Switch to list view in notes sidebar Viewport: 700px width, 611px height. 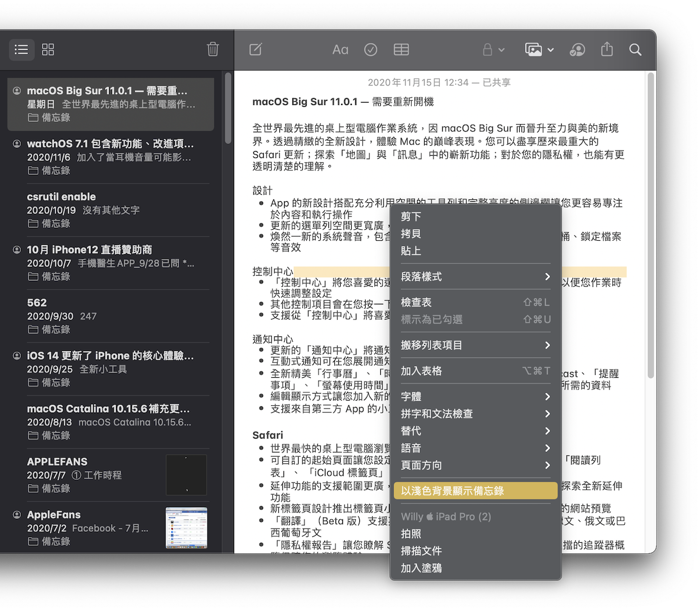click(x=22, y=50)
